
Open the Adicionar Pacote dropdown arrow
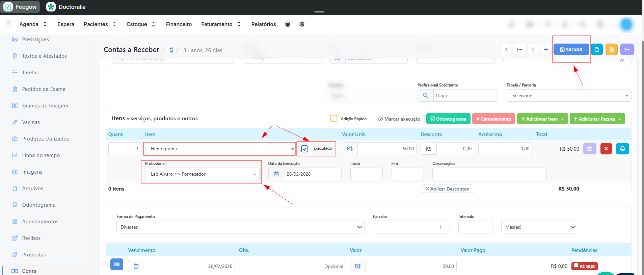click(620, 119)
